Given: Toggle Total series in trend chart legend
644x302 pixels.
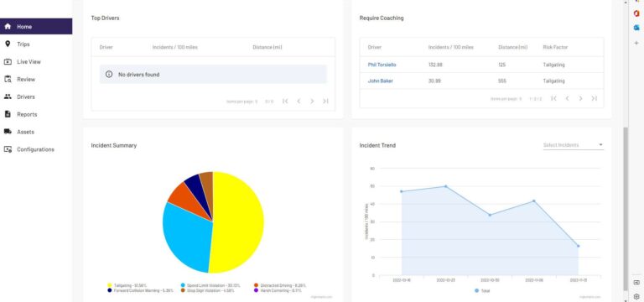Looking at the screenshot, I should (x=482, y=290).
